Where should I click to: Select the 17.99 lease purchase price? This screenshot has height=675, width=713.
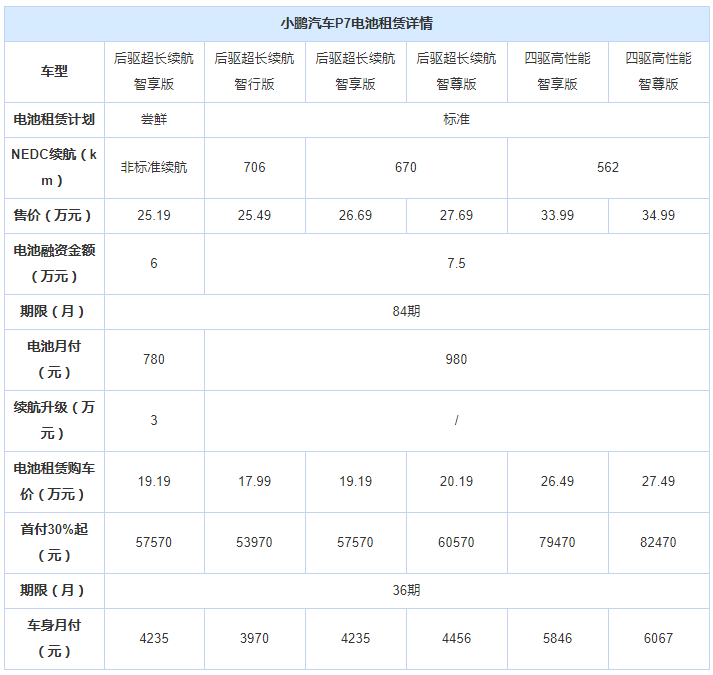pyautogui.click(x=254, y=481)
